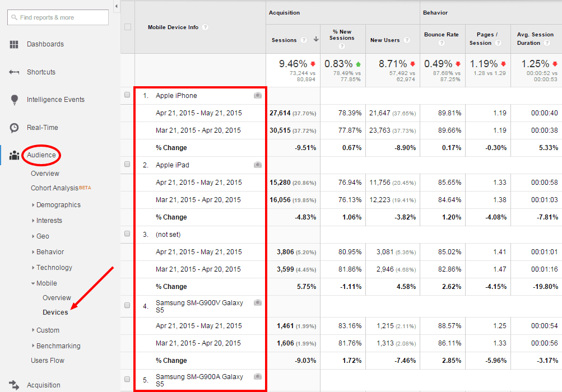Click the Intelligence Events lightbulb icon

15,100
